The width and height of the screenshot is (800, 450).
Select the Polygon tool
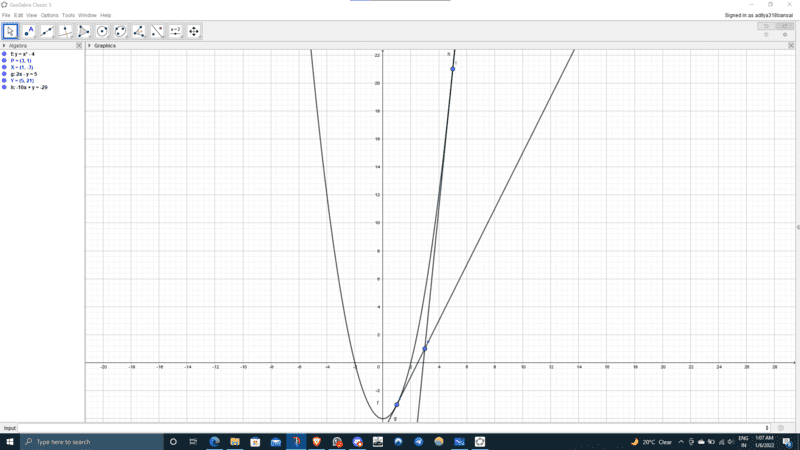tap(84, 31)
